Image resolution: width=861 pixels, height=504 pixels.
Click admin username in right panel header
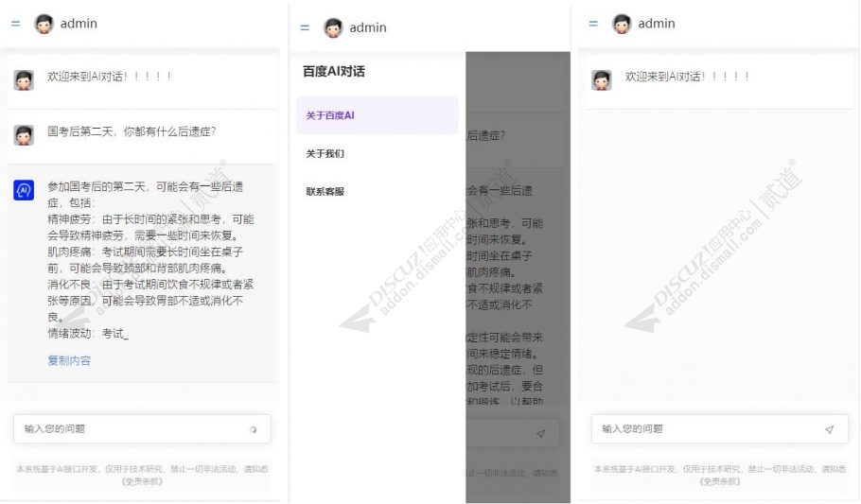click(657, 24)
